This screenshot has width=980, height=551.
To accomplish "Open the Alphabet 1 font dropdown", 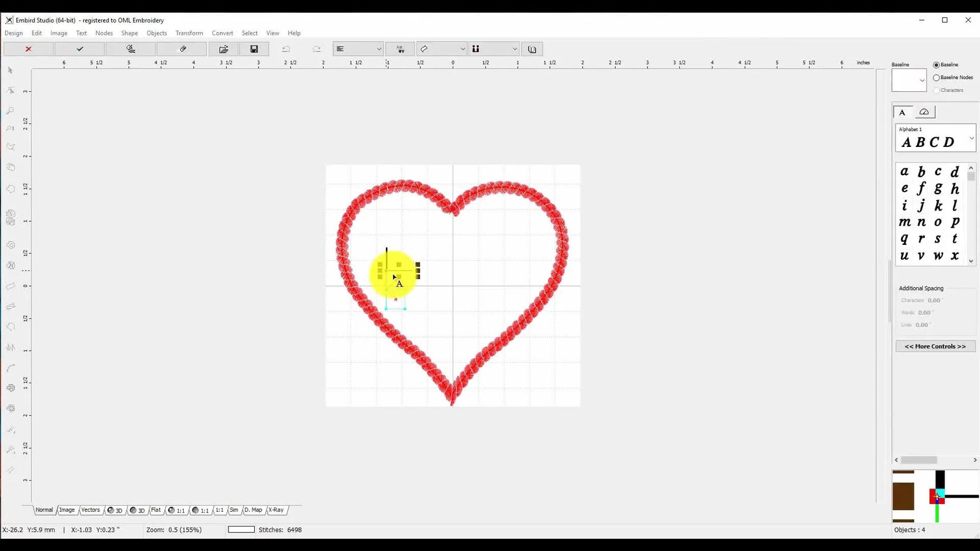I will 971,138.
